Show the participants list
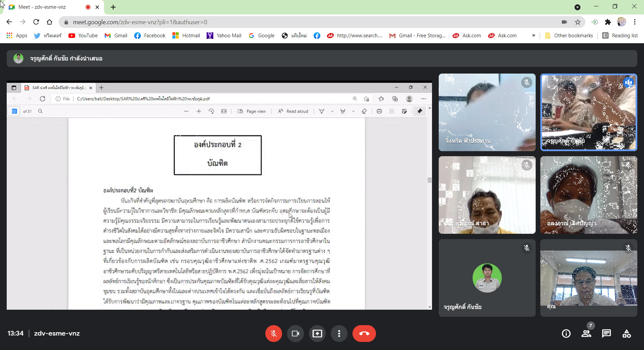Image resolution: width=644 pixels, height=350 pixels. pyautogui.click(x=586, y=334)
